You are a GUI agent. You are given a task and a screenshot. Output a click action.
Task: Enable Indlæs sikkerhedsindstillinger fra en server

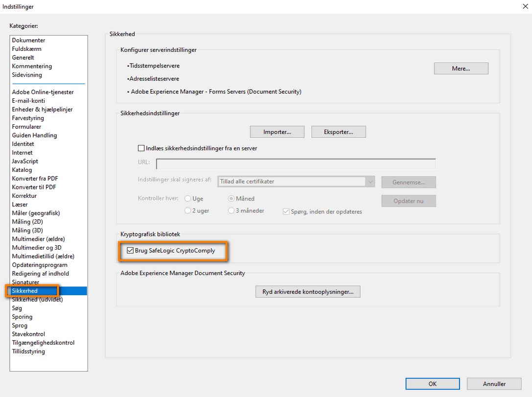(141, 148)
